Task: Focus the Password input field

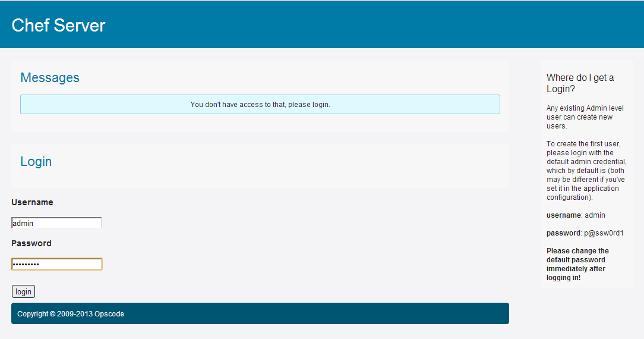Action: point(56,264)
